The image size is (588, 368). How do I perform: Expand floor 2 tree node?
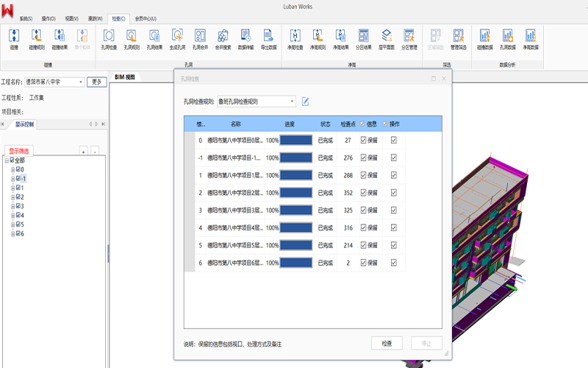pos(12,197)
